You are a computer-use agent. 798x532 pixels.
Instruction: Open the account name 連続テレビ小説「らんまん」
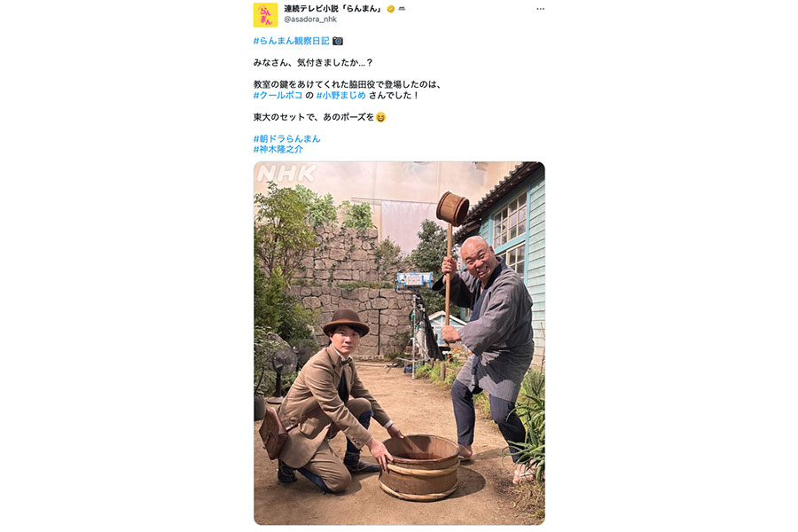332,9
